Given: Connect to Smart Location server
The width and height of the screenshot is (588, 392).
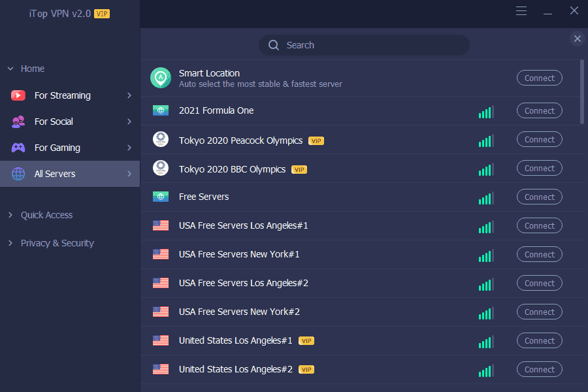Looking at the screenshot, I should (x=539, y=78).
